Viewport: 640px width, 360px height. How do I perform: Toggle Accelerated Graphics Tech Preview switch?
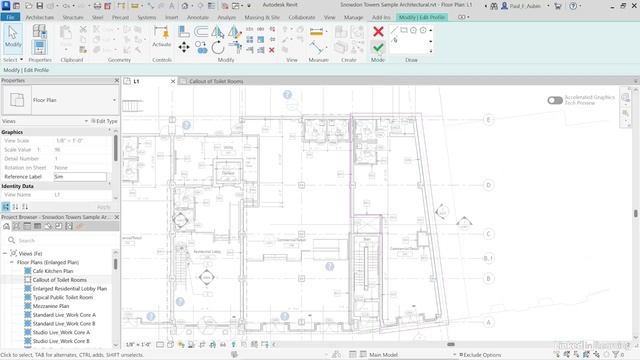coord(555,100)
